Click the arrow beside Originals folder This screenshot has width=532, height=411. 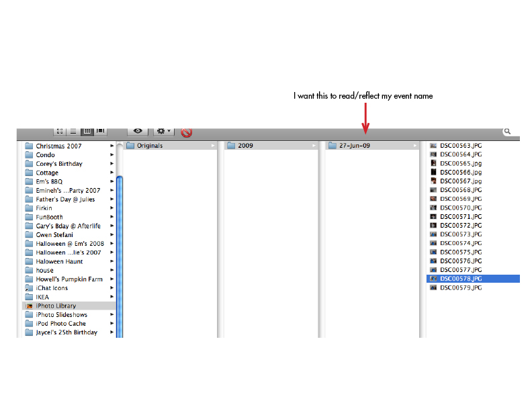pyautogui.click(x=213, y=146)
